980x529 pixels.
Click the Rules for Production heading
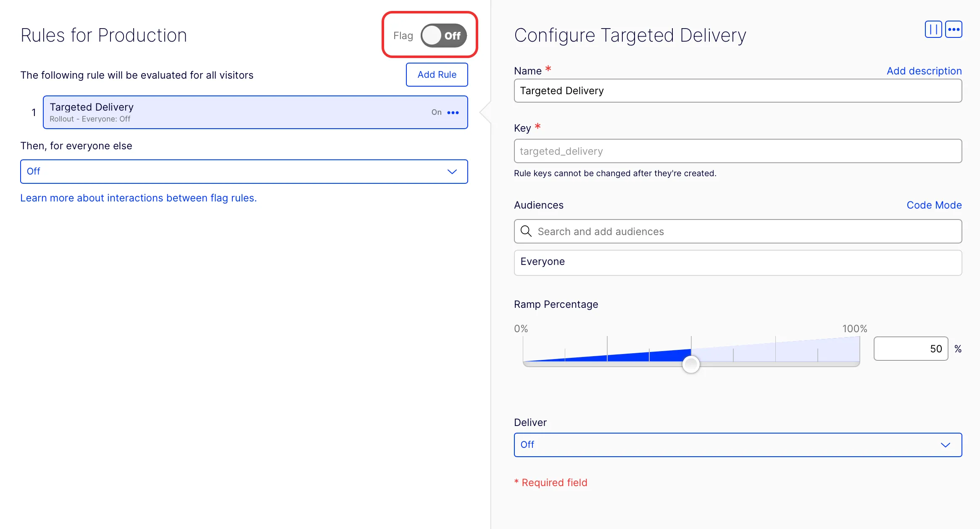coord(104,35)
